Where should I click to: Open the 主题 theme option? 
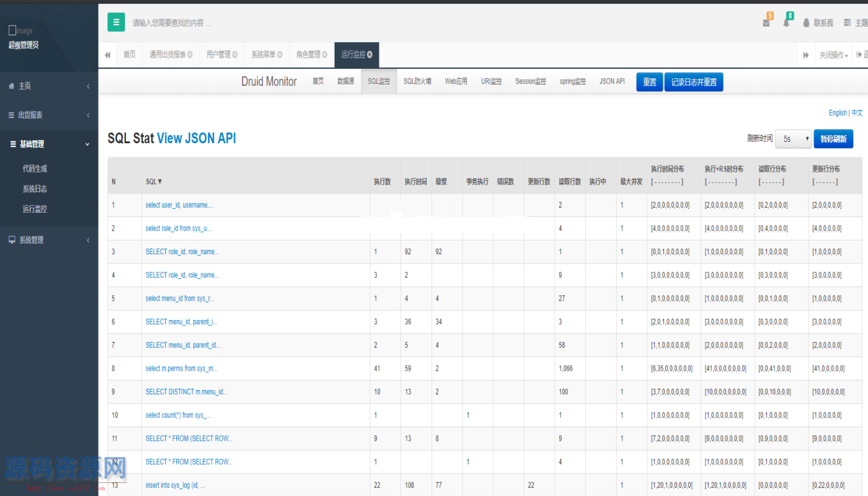click(x=856, y=23)
